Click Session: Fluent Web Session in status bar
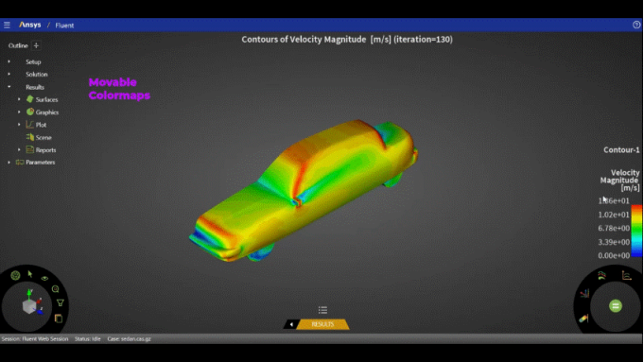Image resolution: width=644 pixels, height=362 pixels. tap(35, 339)
